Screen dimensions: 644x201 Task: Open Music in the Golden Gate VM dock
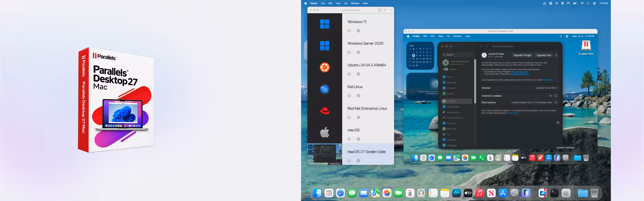[x=532, y=158]
